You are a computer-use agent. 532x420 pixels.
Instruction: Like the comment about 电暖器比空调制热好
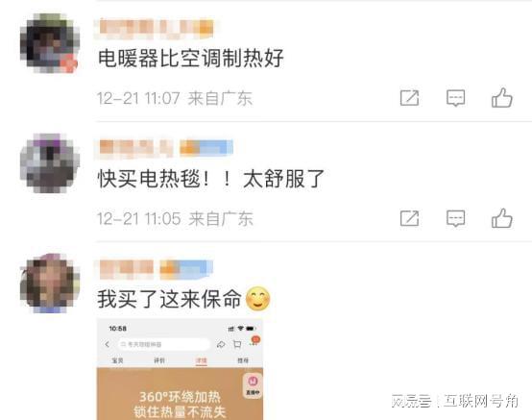coord(502,98)
